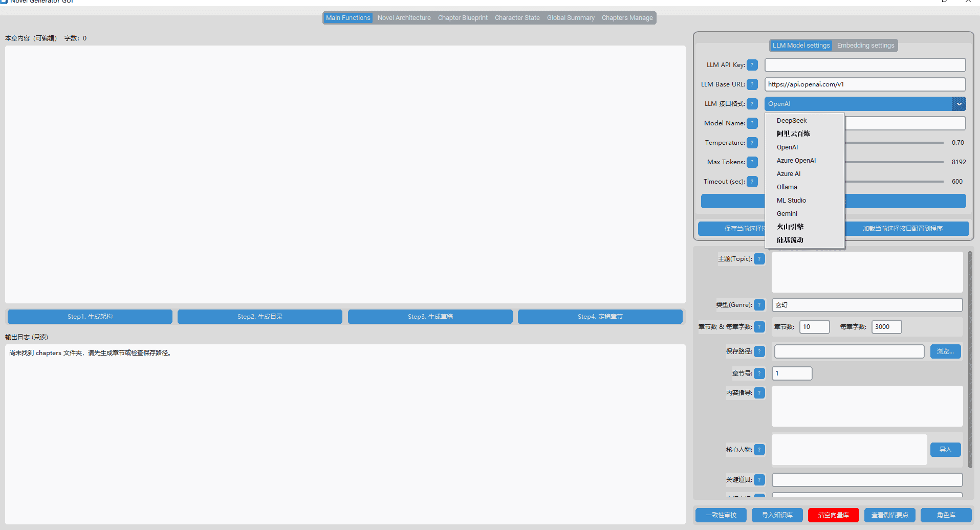The width and height of the screenshot is (980, 530).
Task: Switch to the Novel Architecture tab
Action: [x=404, y=18]
